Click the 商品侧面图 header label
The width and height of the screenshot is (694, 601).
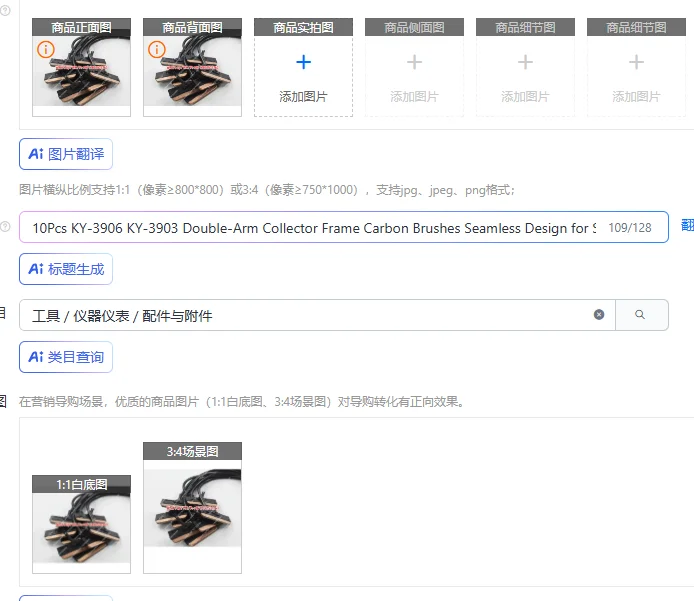click(414, 27)
